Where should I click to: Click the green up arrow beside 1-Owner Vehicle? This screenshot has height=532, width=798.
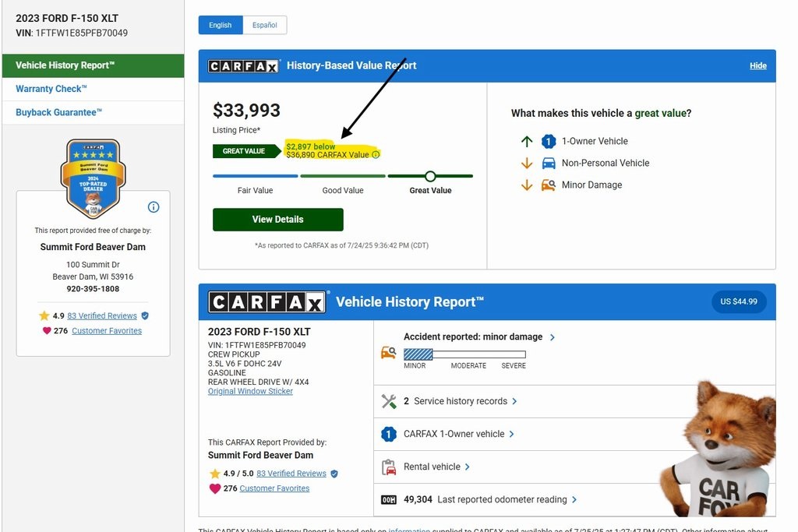[x=527, y=142]
